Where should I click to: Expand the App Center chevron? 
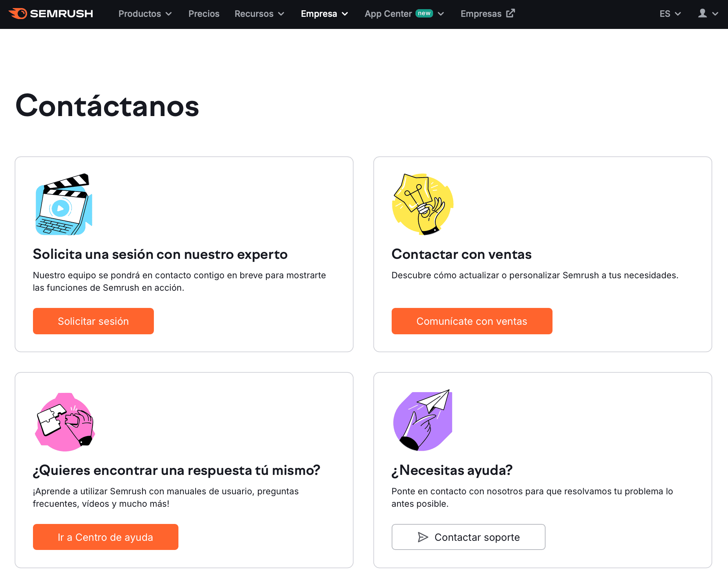441,14
